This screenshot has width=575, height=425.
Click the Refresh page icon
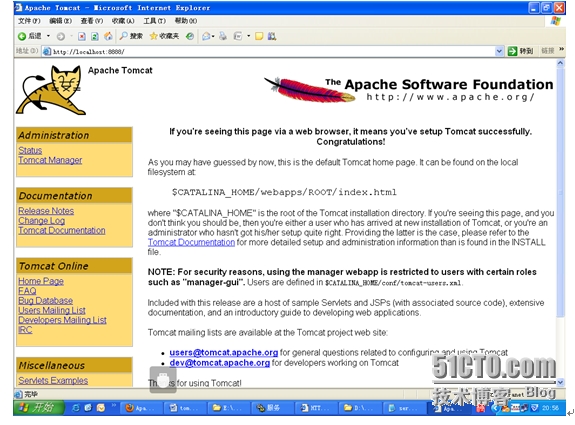point(95,36)
